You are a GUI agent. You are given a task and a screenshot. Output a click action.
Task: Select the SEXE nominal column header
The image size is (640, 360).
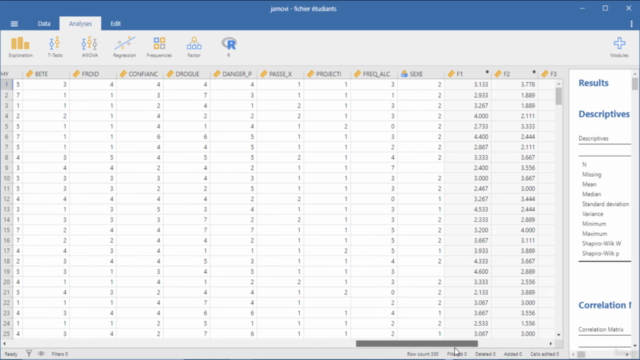[422, 74]
